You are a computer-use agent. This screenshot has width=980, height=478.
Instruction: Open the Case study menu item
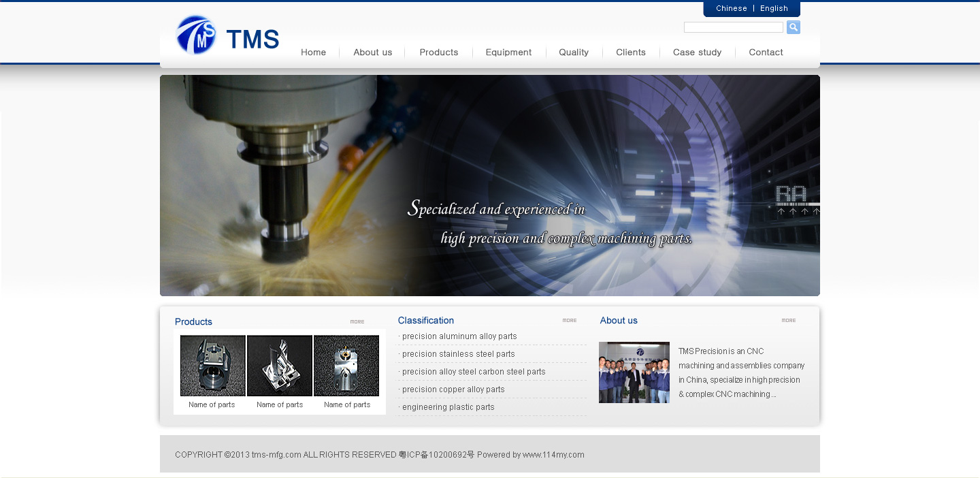coord(697,52)
